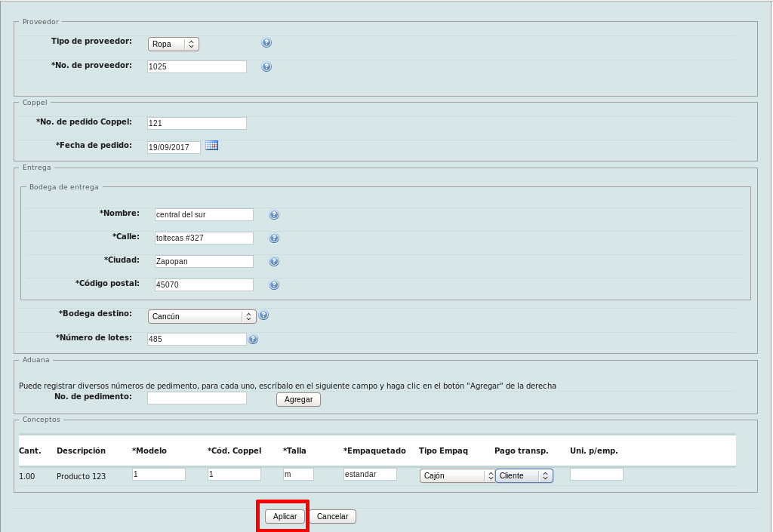Click the No. de pedido Coppel field
This screenshot has height=532, width=773.
(x=196, y=123)
